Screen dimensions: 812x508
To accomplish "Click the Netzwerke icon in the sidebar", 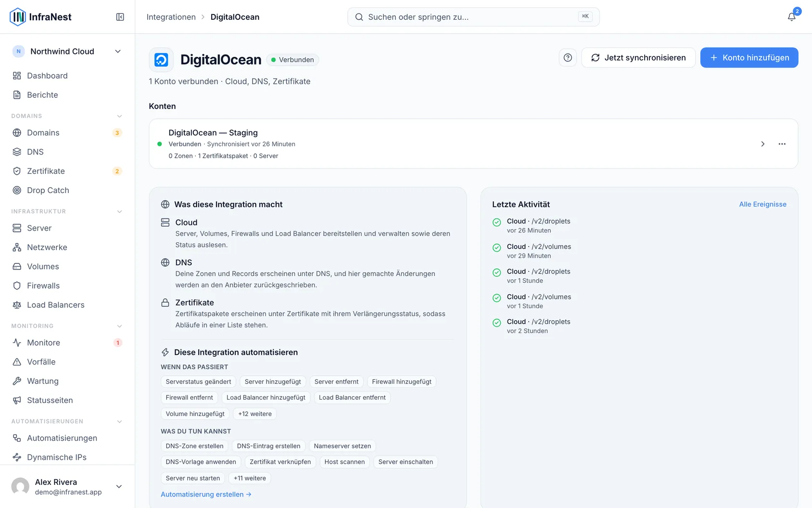I will click(17, 247).
